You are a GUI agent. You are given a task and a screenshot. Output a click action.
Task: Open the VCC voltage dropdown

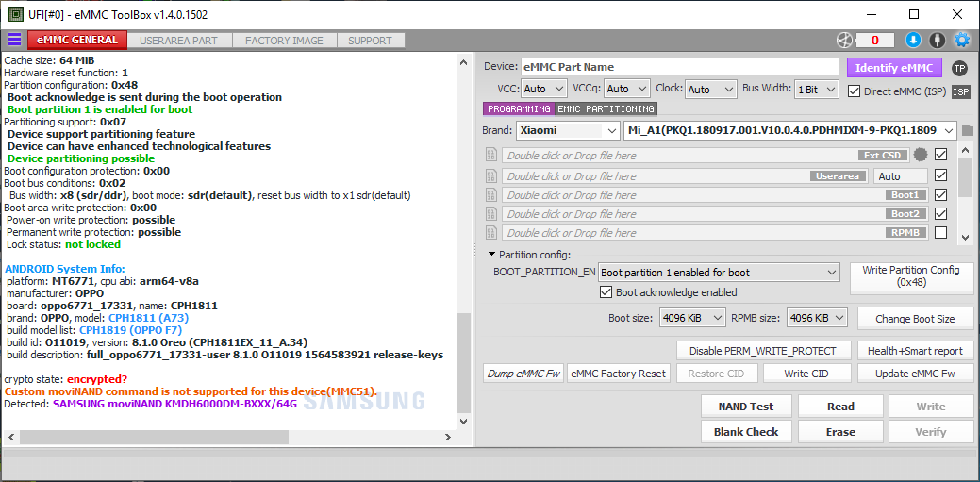point(543,90)
